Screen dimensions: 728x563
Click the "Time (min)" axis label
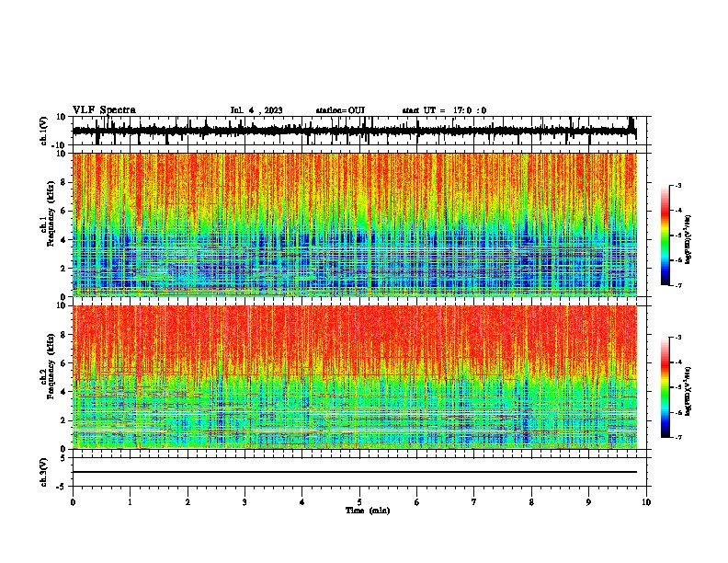(368, 511)
